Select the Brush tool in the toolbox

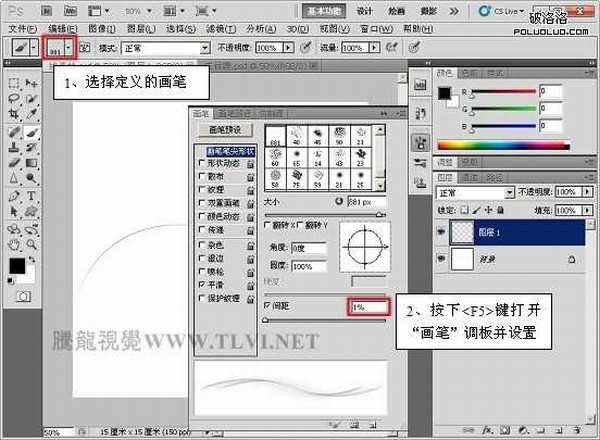pos(31,132)
